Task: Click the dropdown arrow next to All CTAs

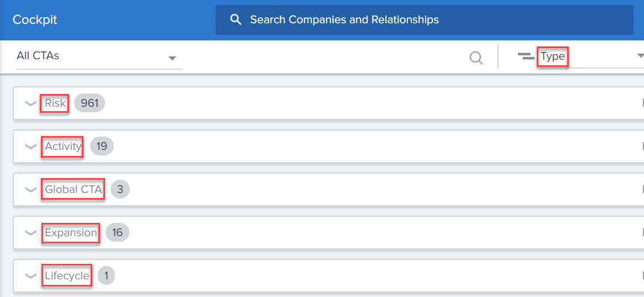Action: pyautogui.click(x=172, y=58)
